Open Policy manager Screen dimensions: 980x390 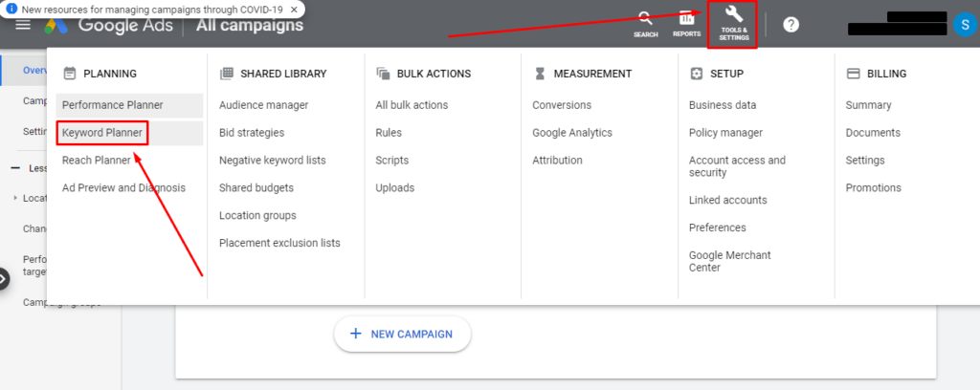click(x=725, y=133)
